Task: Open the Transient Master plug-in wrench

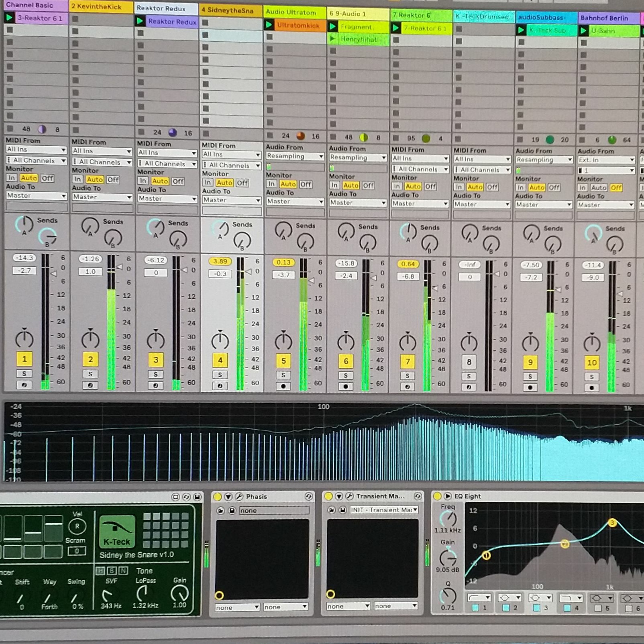Action: (x=349, y=497)
